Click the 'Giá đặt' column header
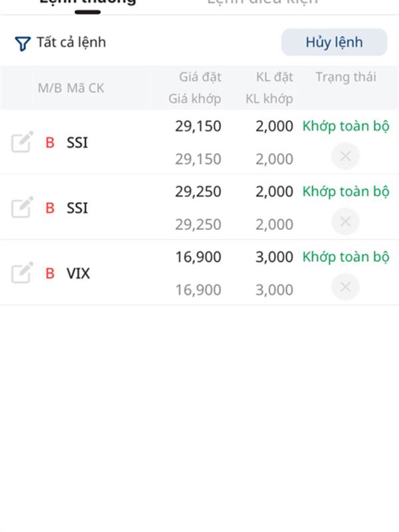Viewport: 399px width, 532px height. coord(200,76)
